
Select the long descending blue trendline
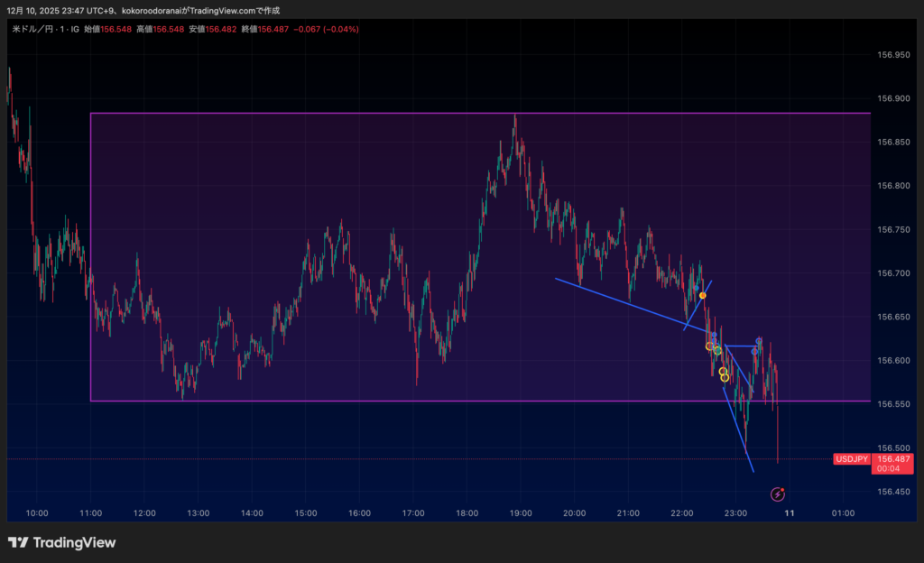pyautogui.click(x=632, y=306)
